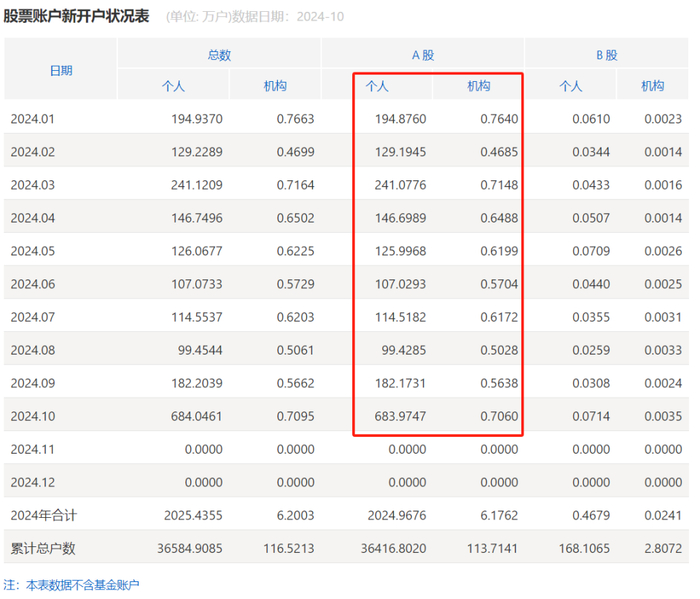Click 机构 header under B股
The image size is (700, 599).
[653, 86]
